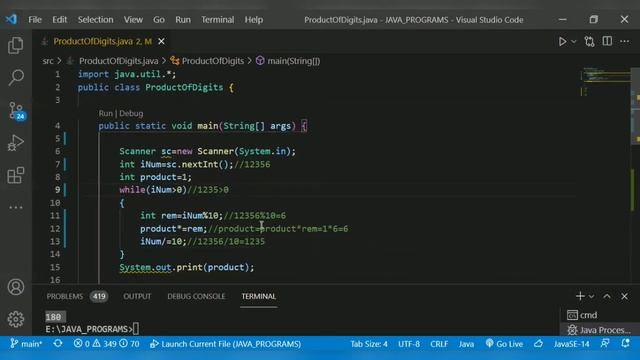Viewport: 640px width, 360px height.
Task: Open the Search view in activity bar
Action: pos(16,78)
